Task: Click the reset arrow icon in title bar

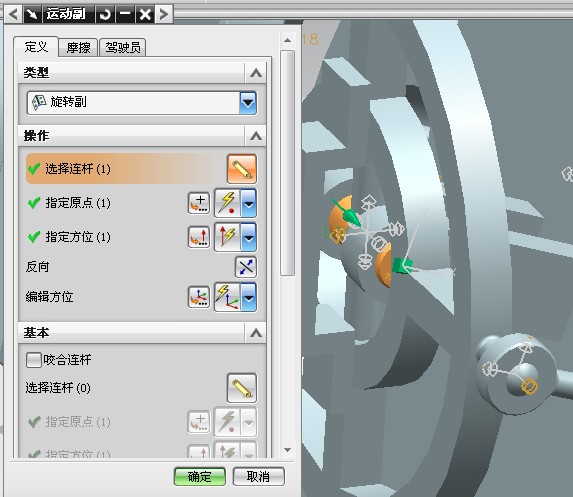Action: (x=105, y=14)
